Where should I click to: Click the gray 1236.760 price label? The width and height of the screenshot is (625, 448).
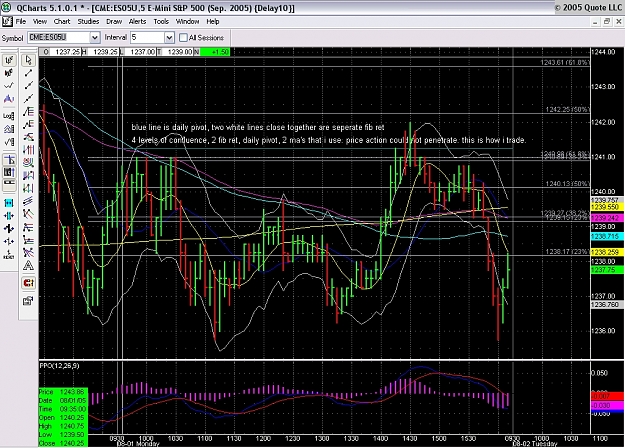(x=607, y=305)
